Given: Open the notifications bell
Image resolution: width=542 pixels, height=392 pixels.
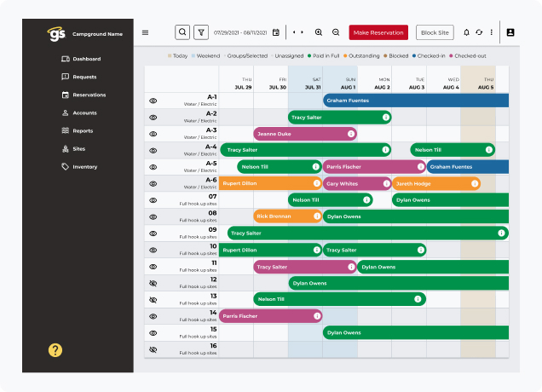Looking at the screenshot, I should tap(466, 32).
